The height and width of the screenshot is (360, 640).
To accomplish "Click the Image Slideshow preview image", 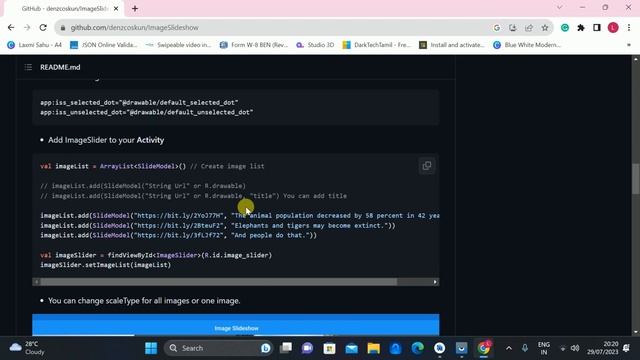I will 236,325.
